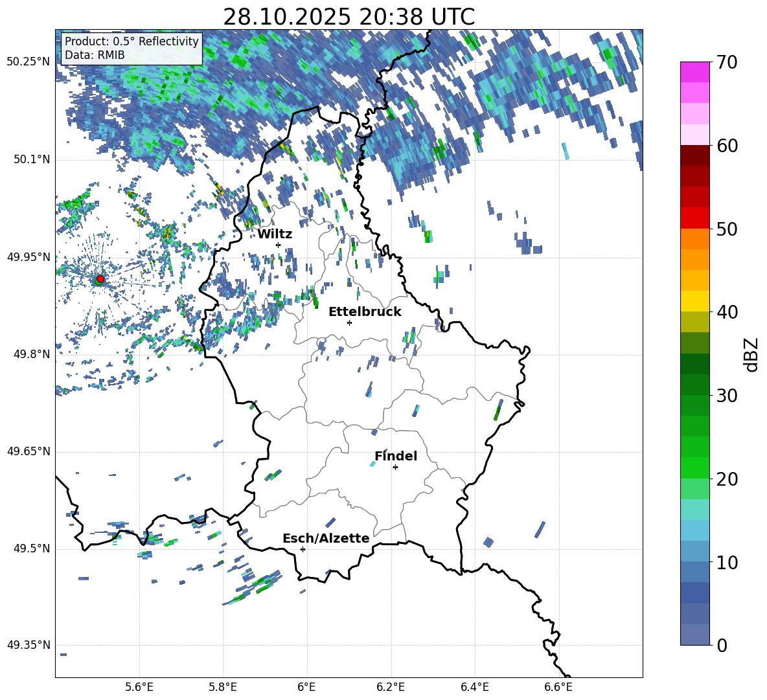Click the colorbar tick label '60'

click(727, 146)
